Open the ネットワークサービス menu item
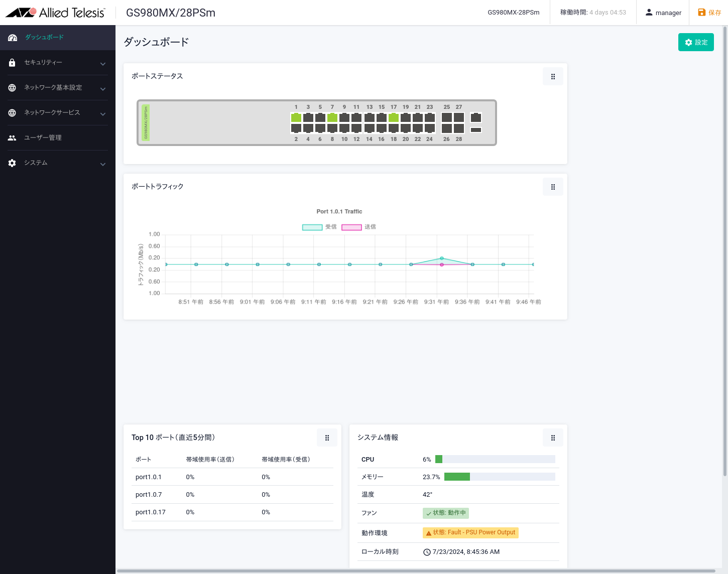728x574 pixels. tap(52, 113)
